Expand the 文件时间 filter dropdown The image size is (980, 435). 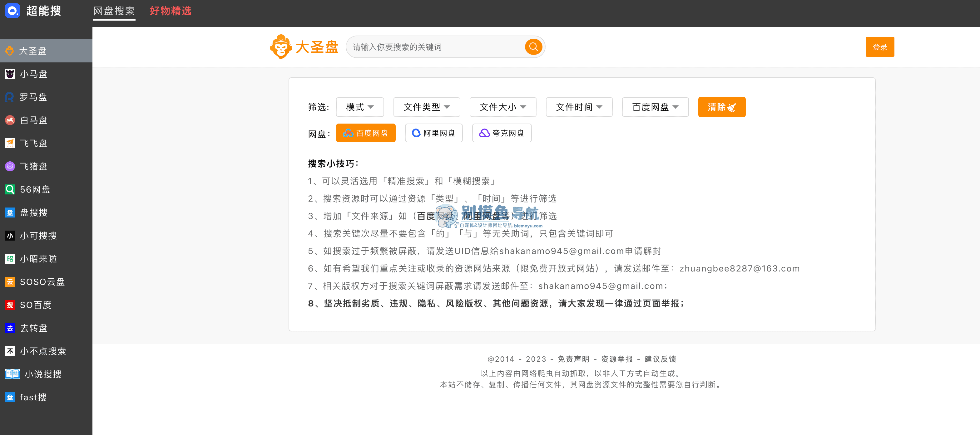pyautogui.click(x=579, y=107)
